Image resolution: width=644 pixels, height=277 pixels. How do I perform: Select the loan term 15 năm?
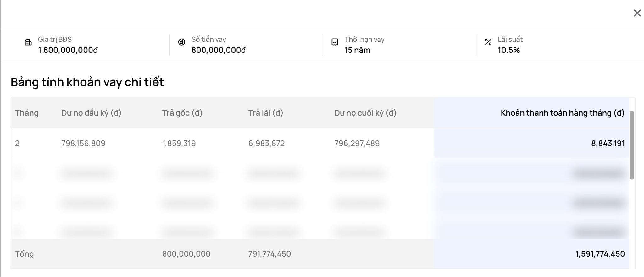[357, 50]
